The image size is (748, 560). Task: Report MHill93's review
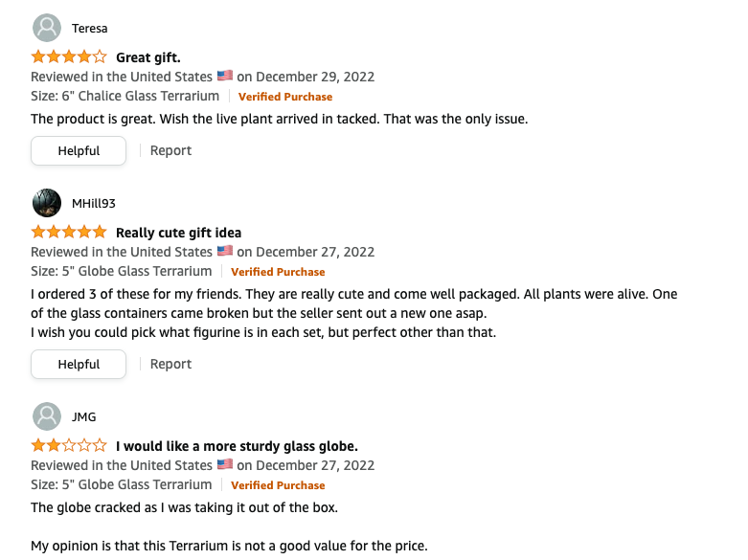point(170,364)
